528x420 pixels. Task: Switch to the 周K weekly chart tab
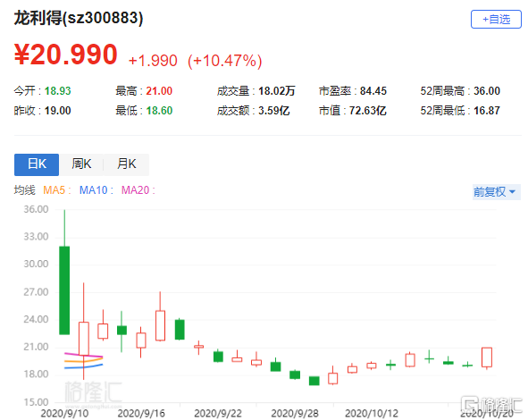pyautogui.click(x=81, y=164)
